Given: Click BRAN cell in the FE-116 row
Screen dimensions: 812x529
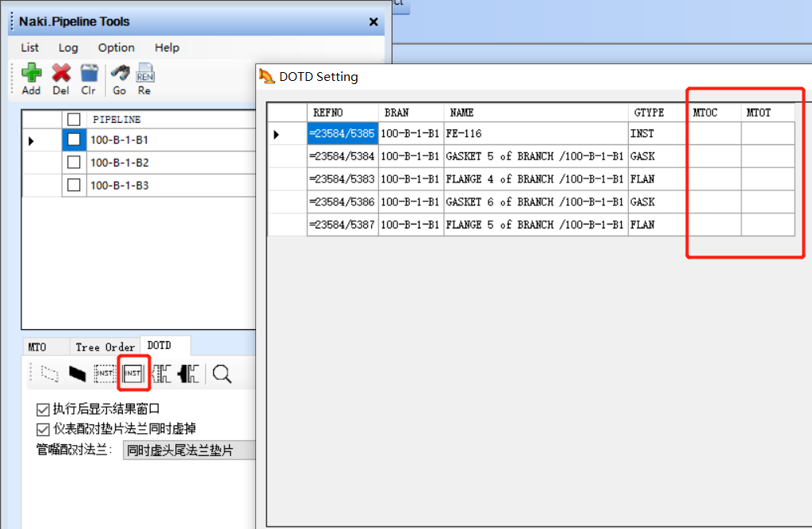Looking at the screenshot, I should (x=412, y=134).
